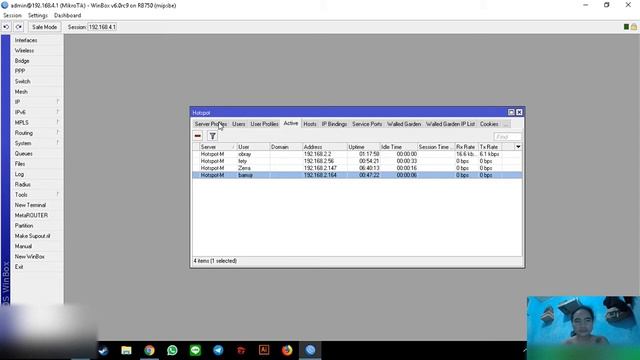
Task: Switch to the Users tab
Action: click(x=239, y=124)
